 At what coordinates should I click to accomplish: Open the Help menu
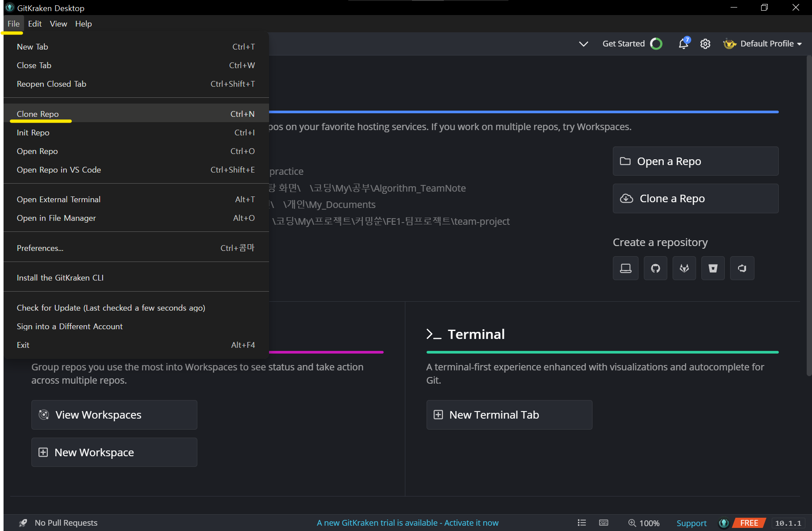point(83,24)
